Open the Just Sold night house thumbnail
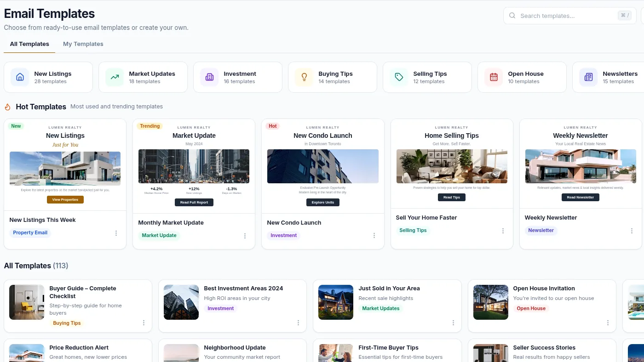Viewport: 644px width, 362px height. pyautogui.click(x=336, y=302)
